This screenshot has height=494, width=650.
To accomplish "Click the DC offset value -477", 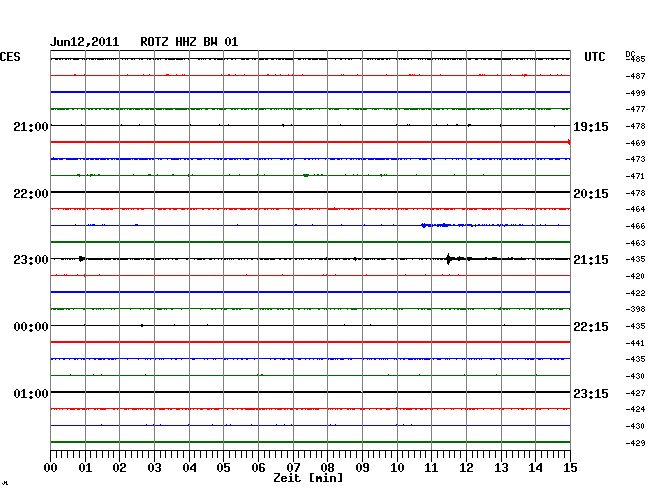I will tap(635, 109).
